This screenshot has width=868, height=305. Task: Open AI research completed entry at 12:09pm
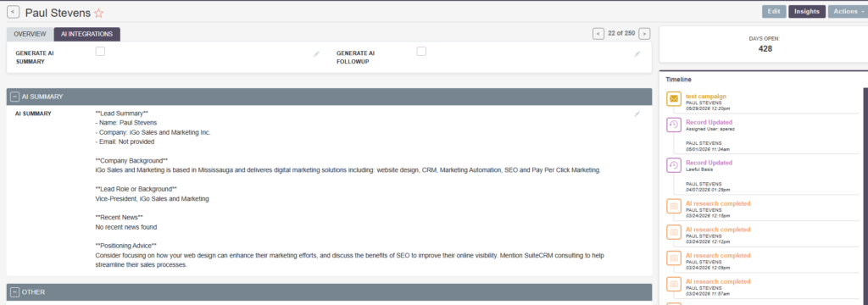718,256
